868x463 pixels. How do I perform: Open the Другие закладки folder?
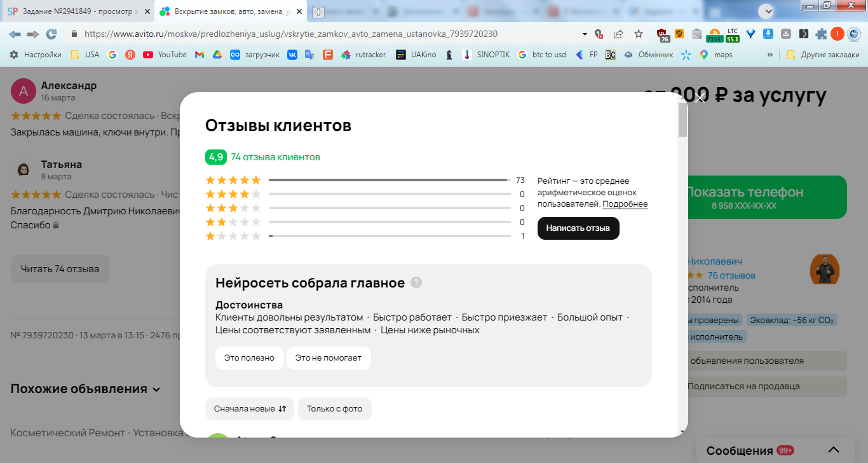(823, 55)
